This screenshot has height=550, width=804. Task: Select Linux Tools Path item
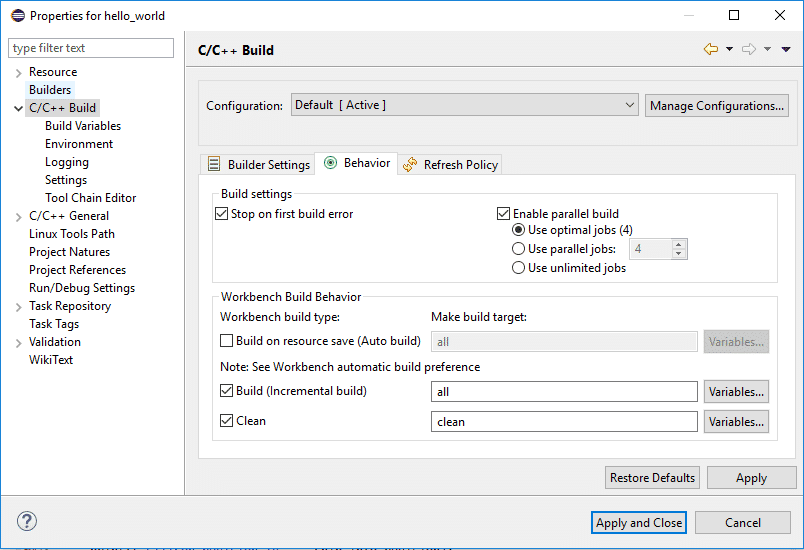[72, 234]
